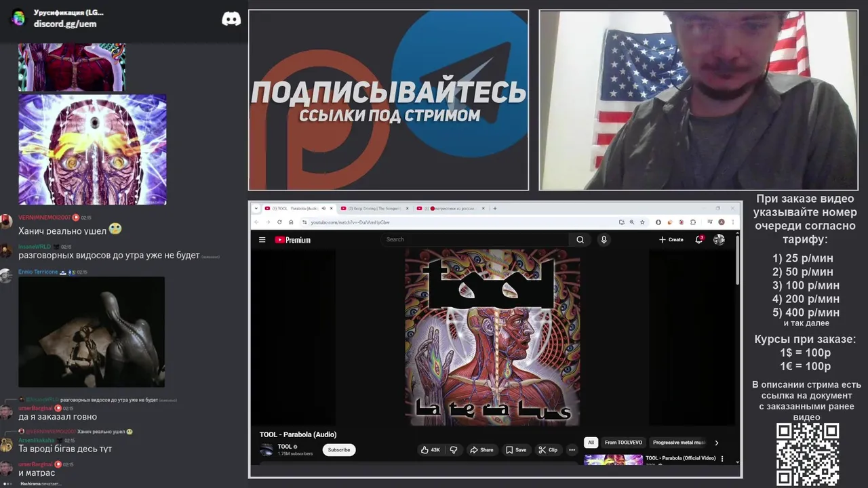
Task: Open TOOL channel name link
Action: coord(285,447)
